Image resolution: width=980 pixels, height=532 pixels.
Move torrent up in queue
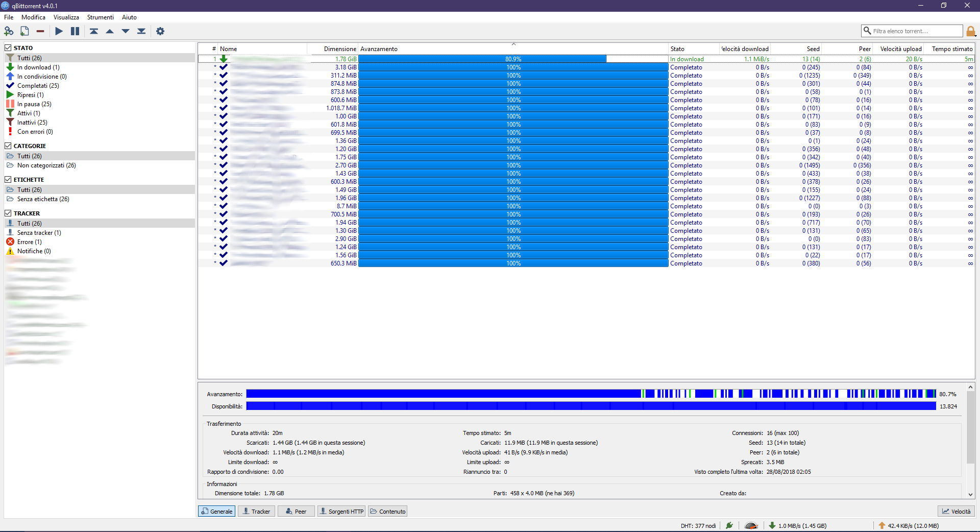[110, 31]
